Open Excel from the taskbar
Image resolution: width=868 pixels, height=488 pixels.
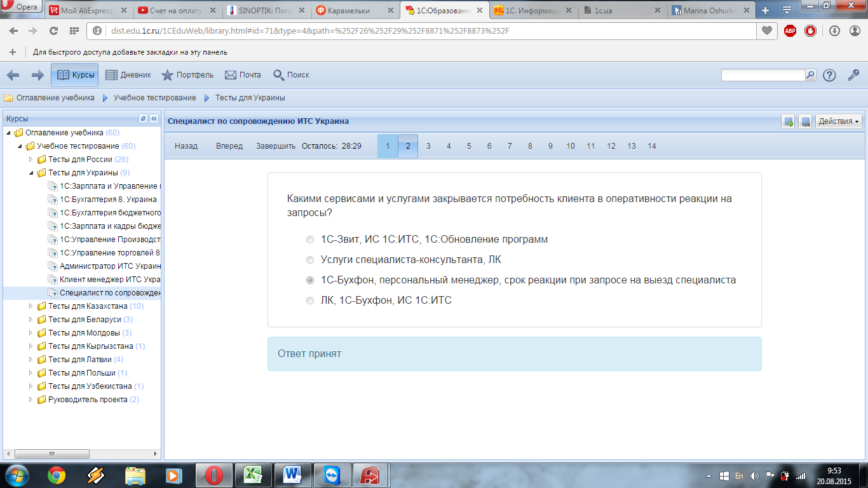pos(254,475)
